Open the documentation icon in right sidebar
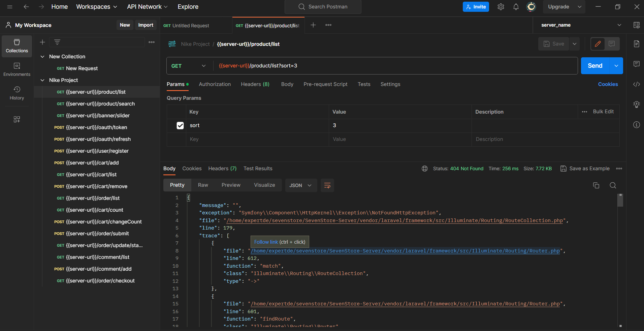Image resolution: width=644 pixels, height=331 pixels. point(637,44)
